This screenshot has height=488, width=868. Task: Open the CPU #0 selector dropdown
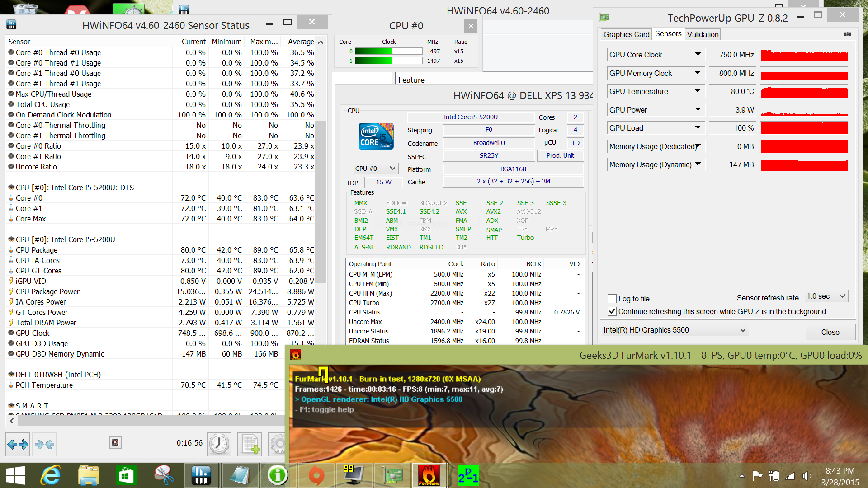pos(375,169)
